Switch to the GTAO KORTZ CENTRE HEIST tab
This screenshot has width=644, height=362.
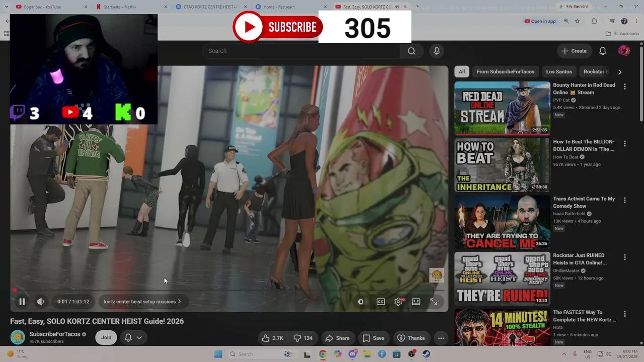[x=211, y=7]
